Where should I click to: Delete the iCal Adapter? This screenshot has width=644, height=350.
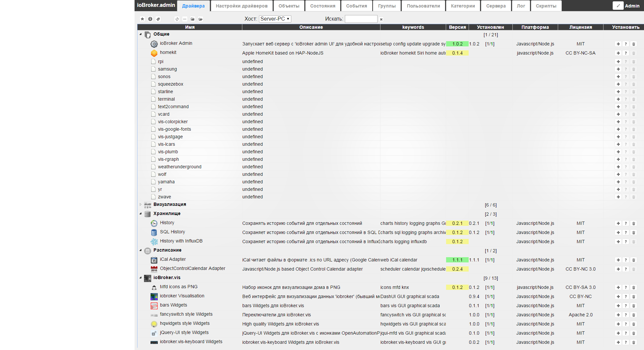tap(634, 260)
